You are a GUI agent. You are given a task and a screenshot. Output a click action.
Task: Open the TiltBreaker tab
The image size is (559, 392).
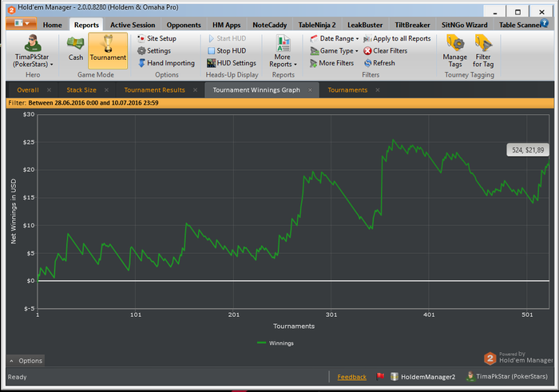click(412, 25)
